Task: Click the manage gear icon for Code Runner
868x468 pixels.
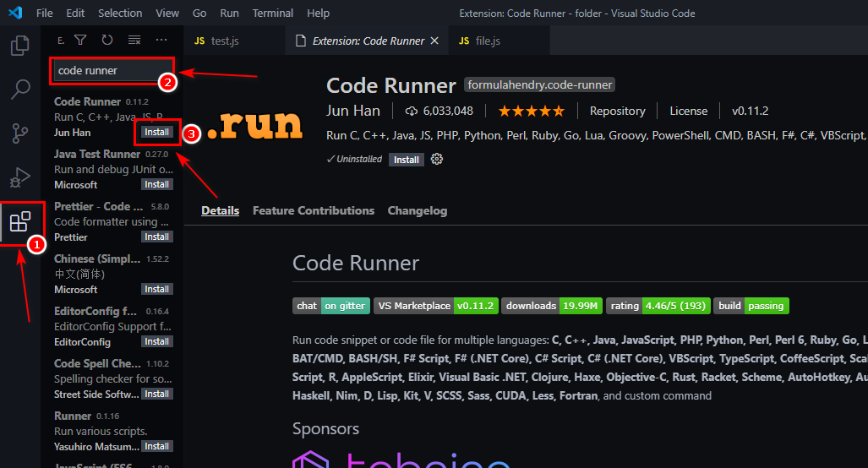Action: click(x=437, y=160)
